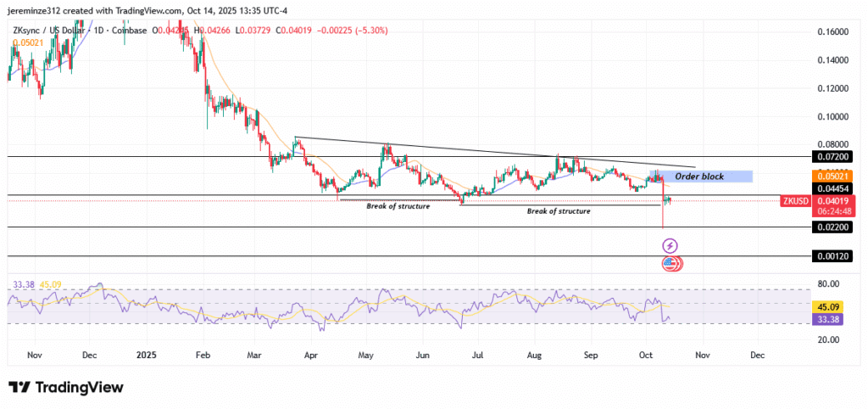Click the 33.38 value in RSI legend

[24, 285]
